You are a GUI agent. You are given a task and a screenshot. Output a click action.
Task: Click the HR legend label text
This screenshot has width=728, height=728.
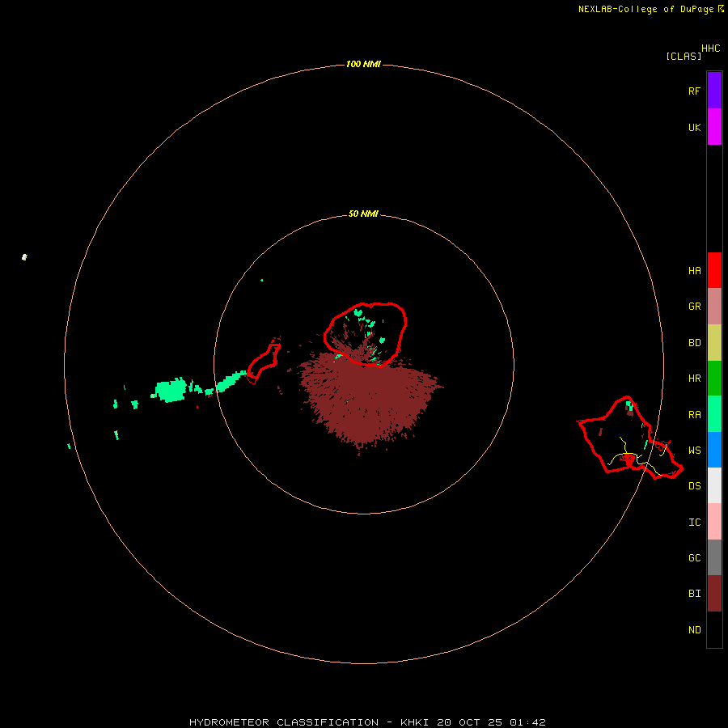click(x=694, y=379)
